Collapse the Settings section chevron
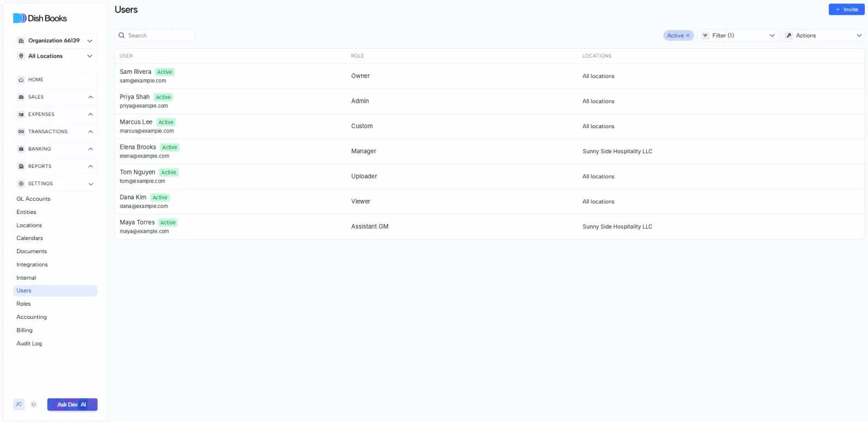The width and height of the screenshot is (868, 422). click(91, 184)
